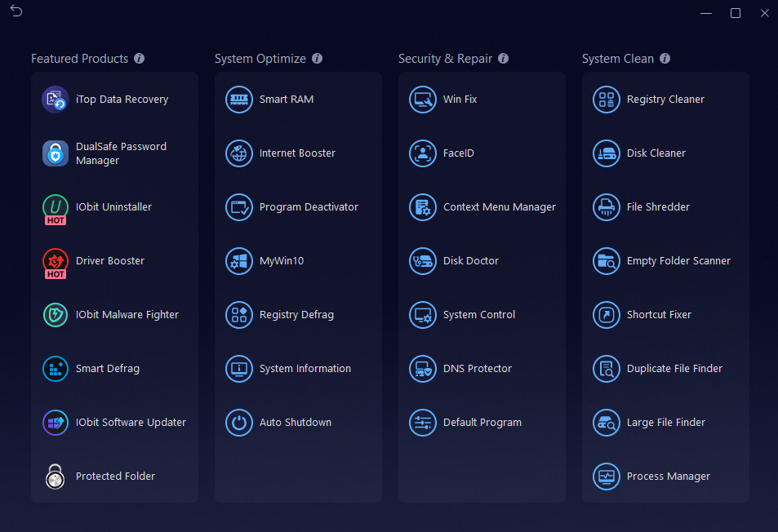
Task: Launch Smart Defrag icon
Action: (55, 368)
